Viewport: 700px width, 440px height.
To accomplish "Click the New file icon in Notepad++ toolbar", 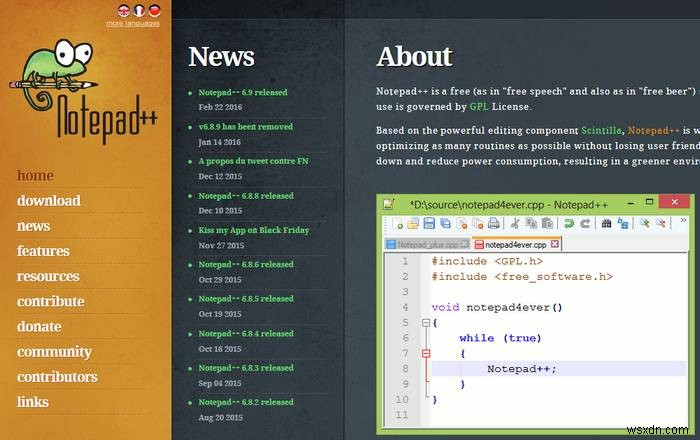I will [397, 223].
